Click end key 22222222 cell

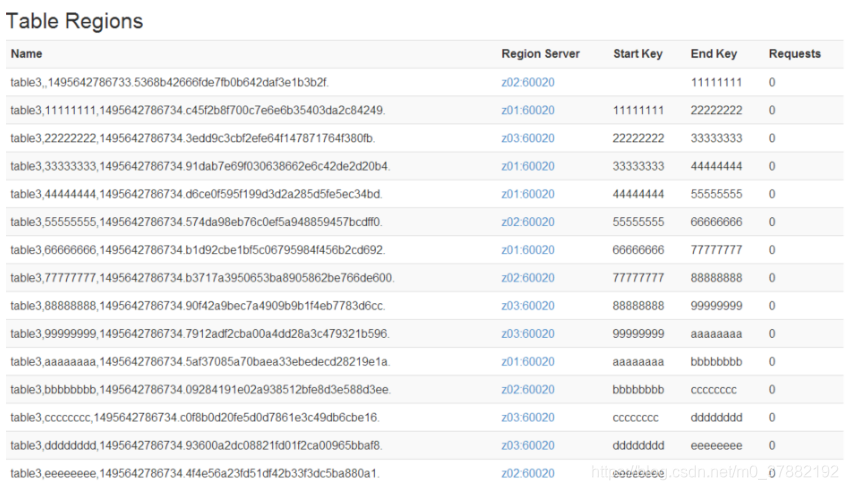point(716,110)
